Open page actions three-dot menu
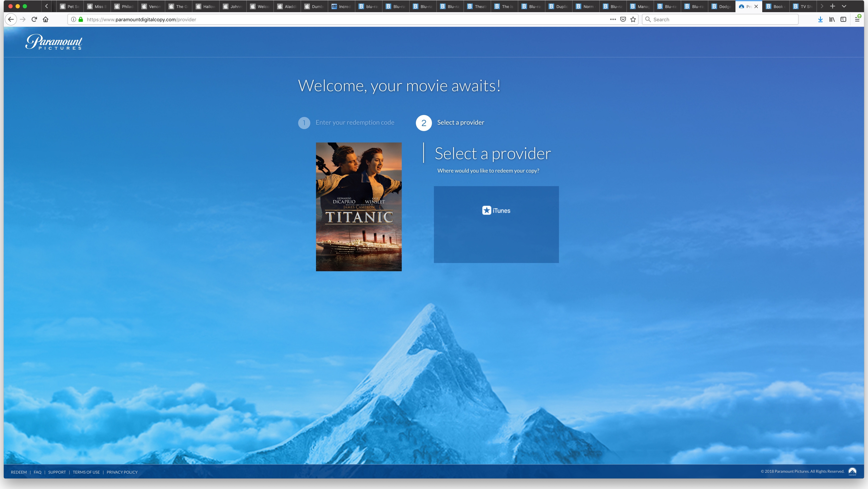The height and width of the screenshot is (489, 868). coord(613,19)
